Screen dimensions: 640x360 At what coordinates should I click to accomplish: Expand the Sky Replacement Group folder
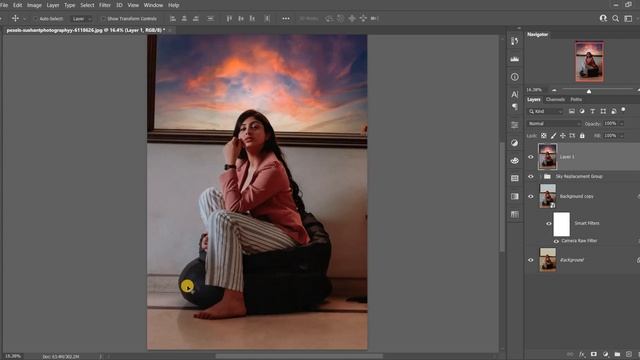tap(540, 176)
